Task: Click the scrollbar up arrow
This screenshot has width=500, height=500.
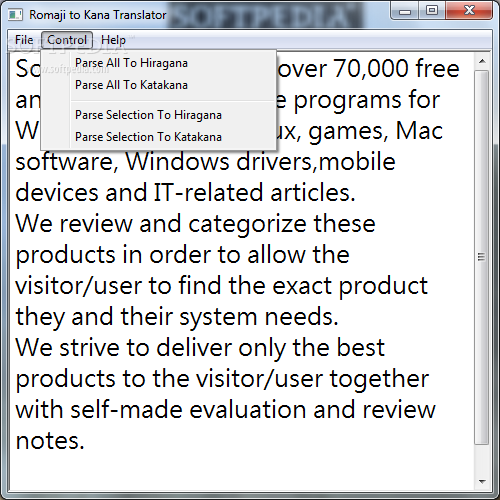Action: click(482, 61)
